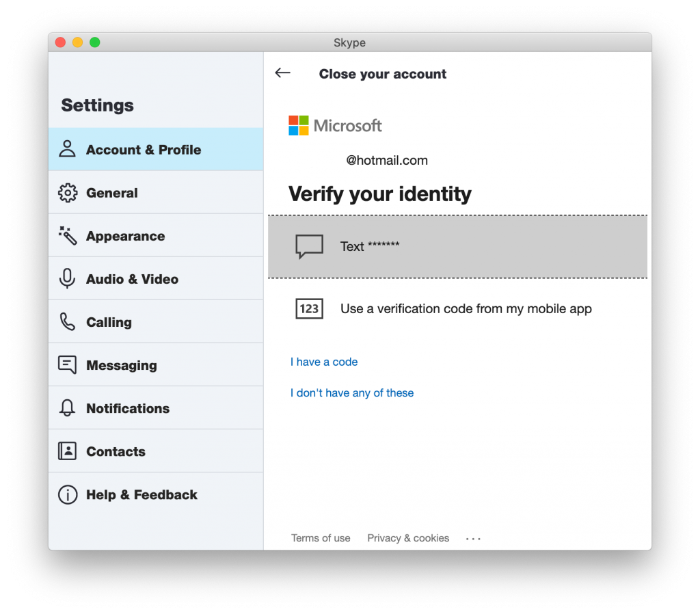Screen dimensions: 700x614
Task: Click the three-dot more options in footer
Action: tap(473, 539)
